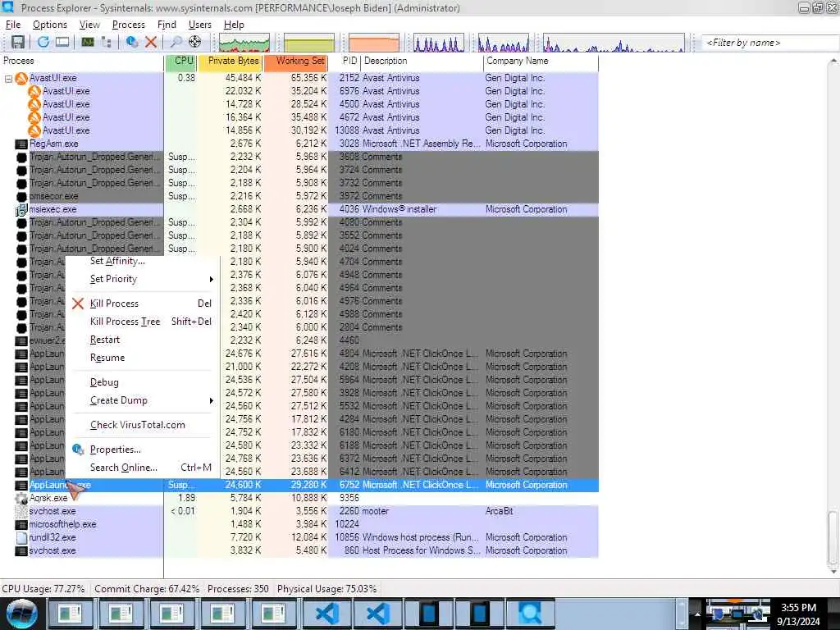The image size is (840, 630).
Task: Expand the Create Dump submenu arrow
Action: (x=211, y=400)
